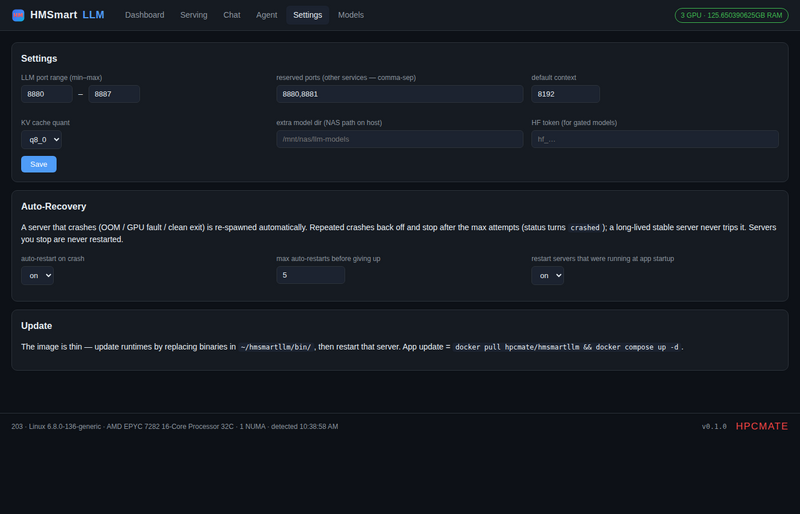Click the 'crashed' code label

point(585,228)
